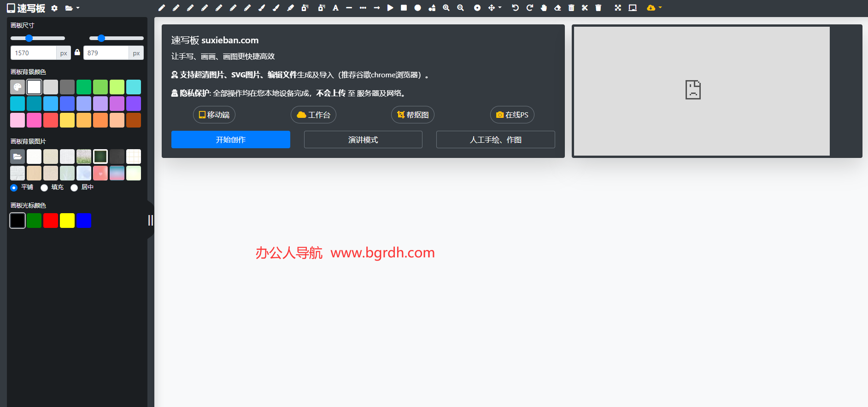Image resolution: width=868 pixels, height=407 pixels.
Task: Open the 移动端 link
Action: [x=214, y=115]
